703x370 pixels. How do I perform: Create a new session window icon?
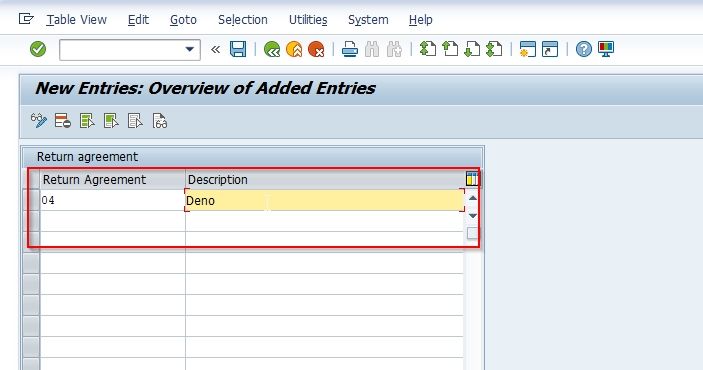point(528,49)
